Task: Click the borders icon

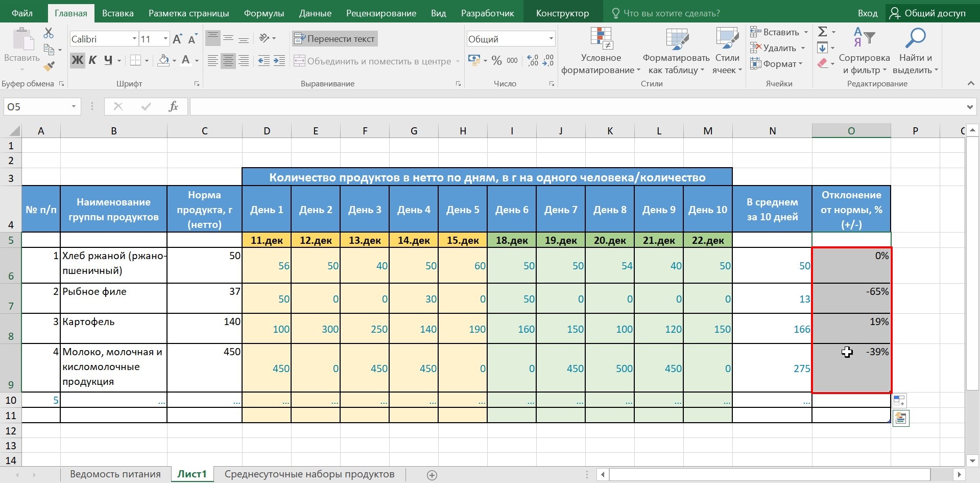Action: click(x=135, y=60)
